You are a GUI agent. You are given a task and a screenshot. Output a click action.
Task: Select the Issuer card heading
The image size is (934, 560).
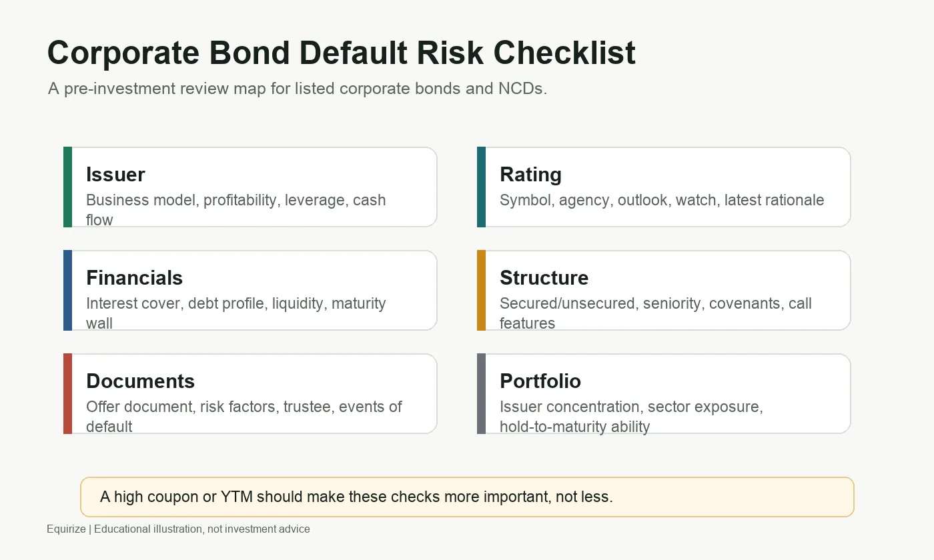[x=115, y=175]
